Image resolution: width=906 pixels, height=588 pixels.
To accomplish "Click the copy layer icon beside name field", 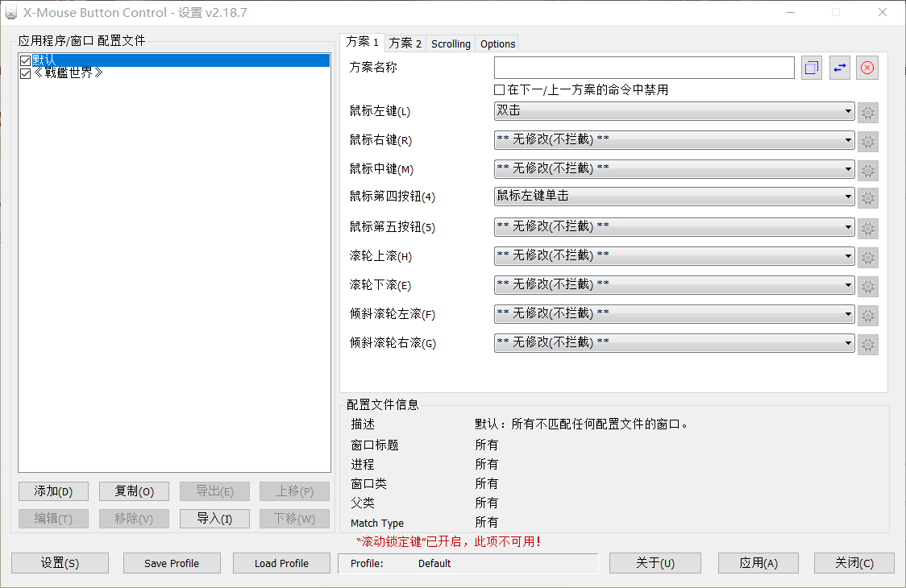I will click(x=811, y=68).
